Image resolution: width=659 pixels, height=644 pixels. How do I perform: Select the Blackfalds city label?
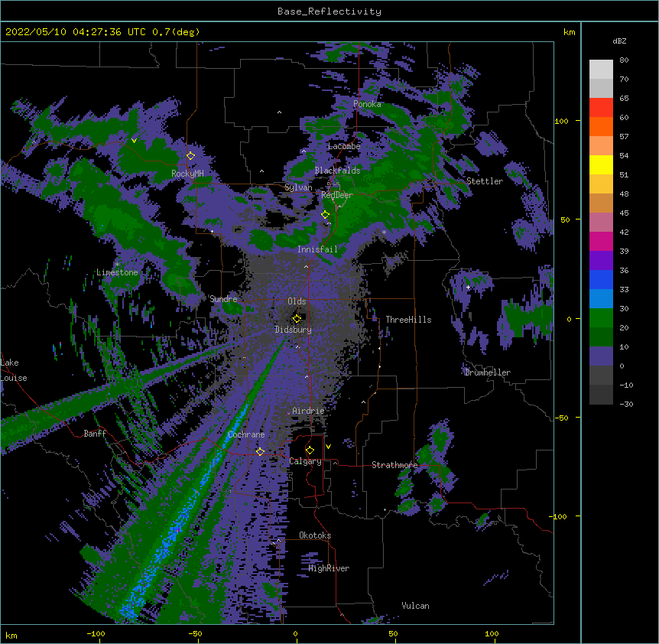(x=337, y=171)
